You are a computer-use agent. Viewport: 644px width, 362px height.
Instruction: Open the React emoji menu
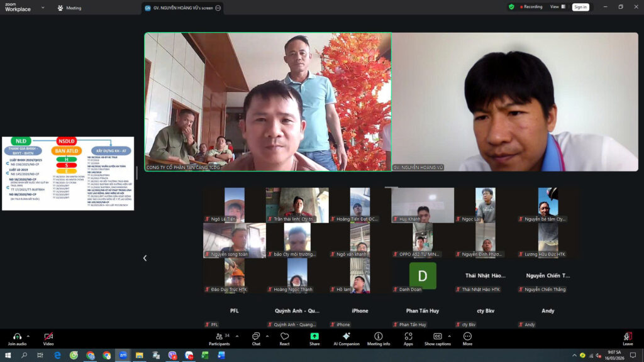coord(284,336)
